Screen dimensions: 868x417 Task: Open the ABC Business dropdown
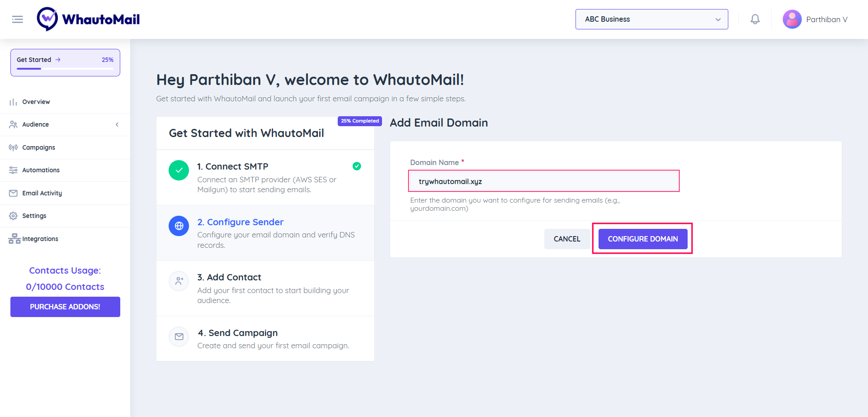[x=651, y=19]
